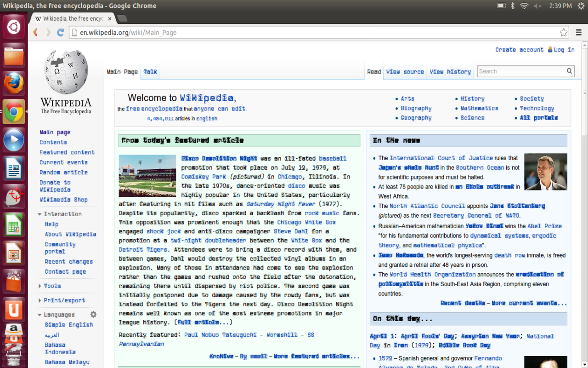Open the Featured content sidebar link
This screenshot has width=588, height=368.
(67, 152)
